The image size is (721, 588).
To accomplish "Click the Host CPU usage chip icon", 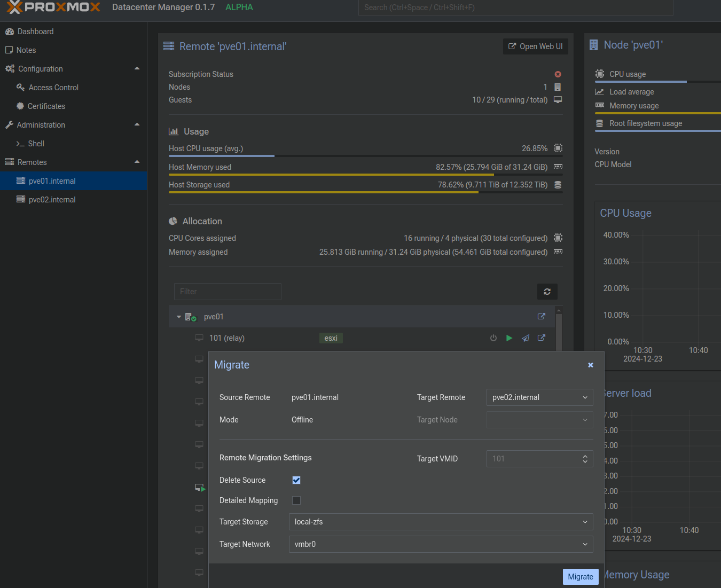I will 558,148.
